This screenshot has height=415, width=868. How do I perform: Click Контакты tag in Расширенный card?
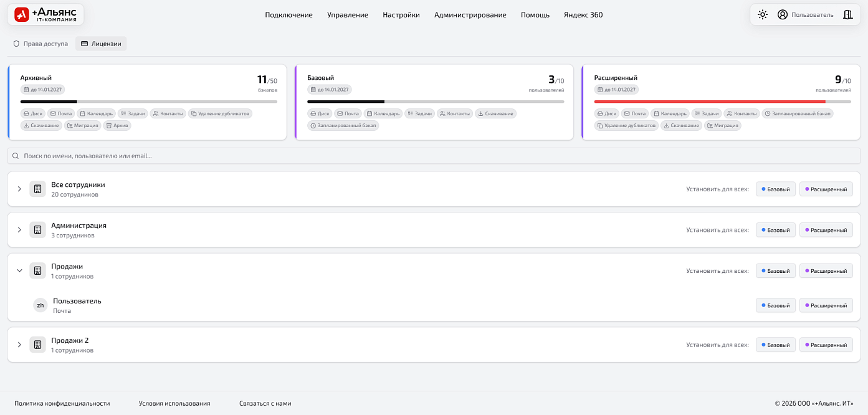[x=741, y=113]
